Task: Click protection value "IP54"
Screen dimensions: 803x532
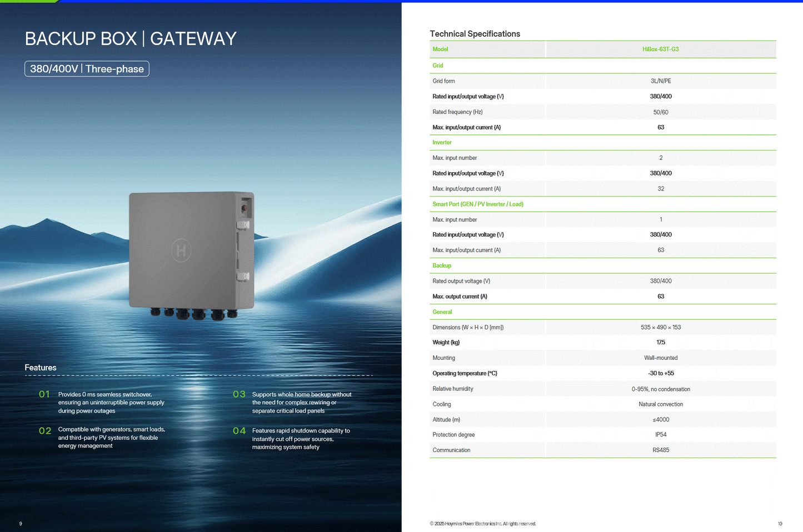Action: 661,435
